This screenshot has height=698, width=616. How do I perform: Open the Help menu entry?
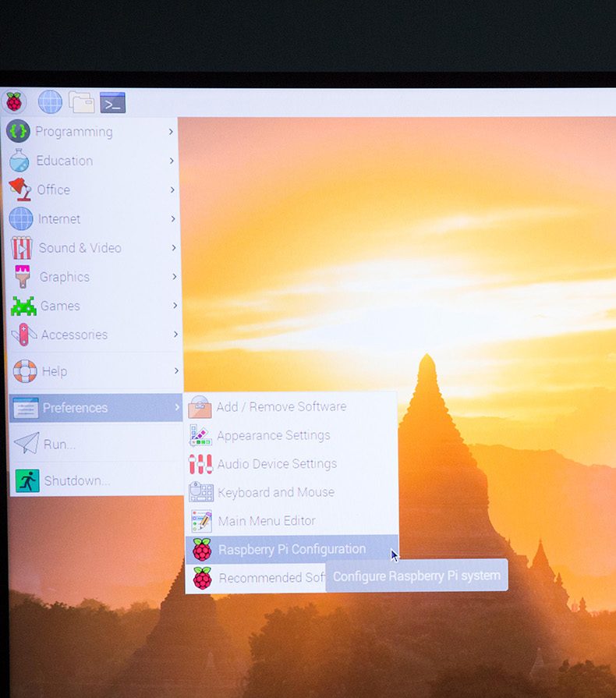(96, 370)
